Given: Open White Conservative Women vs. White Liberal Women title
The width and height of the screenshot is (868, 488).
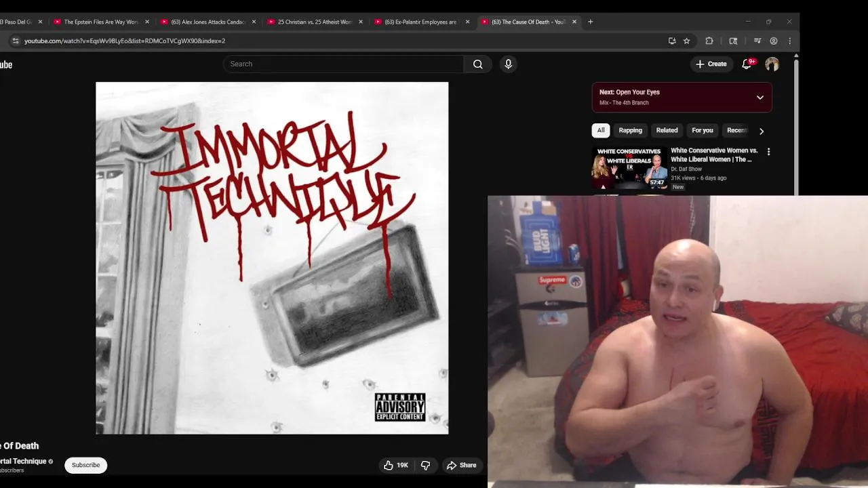Looking at the screenshot, I should [714, 155].
